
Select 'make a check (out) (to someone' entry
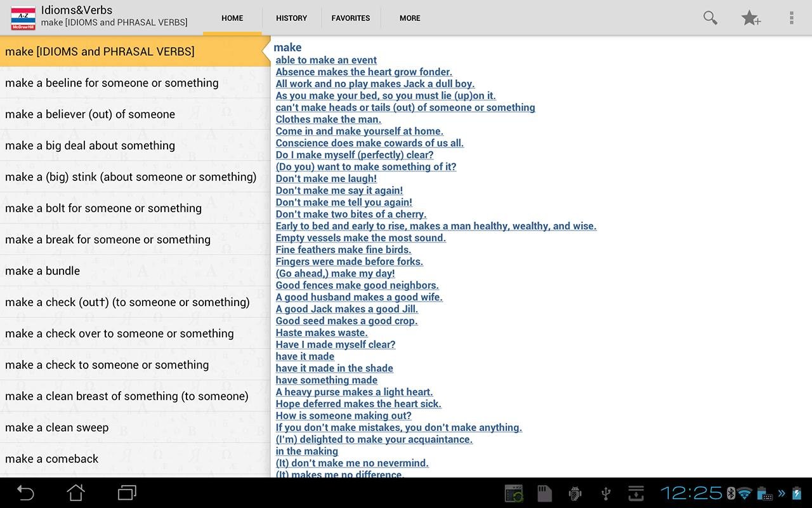[x=135, y=302]
